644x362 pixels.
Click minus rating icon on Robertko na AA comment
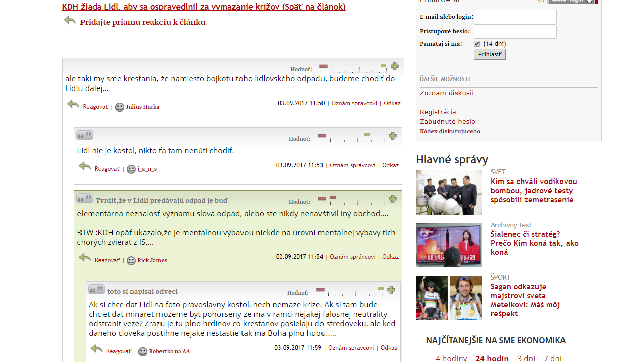[320, 290]
